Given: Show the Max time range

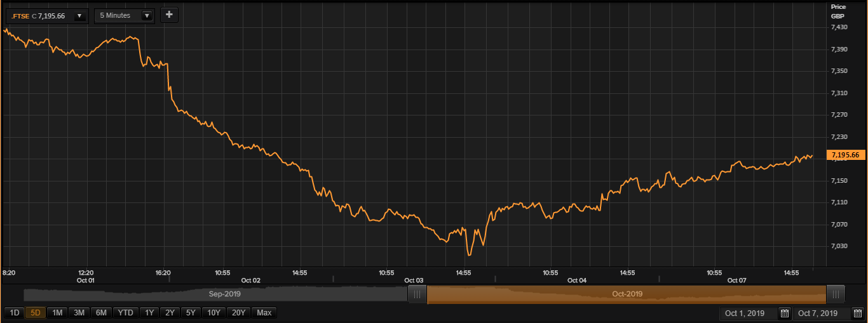Looking at the screenshot, I should point(264,313).
